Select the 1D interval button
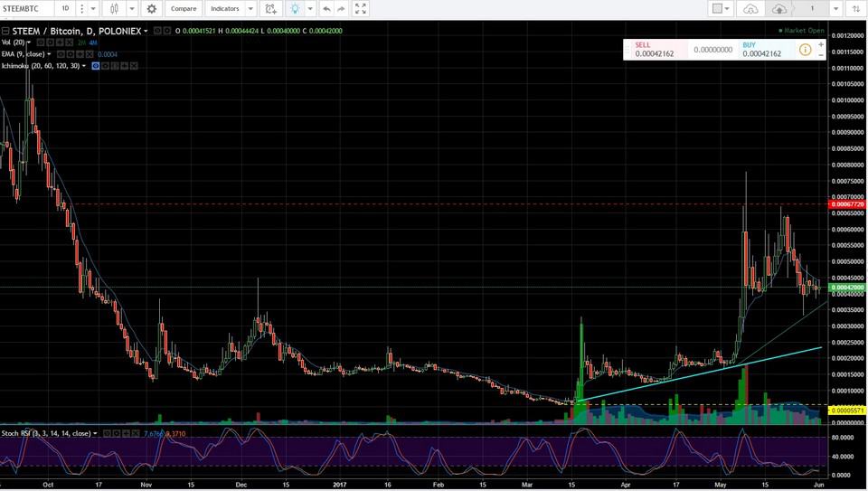This screenshot has width=868, height=491. 65,9
